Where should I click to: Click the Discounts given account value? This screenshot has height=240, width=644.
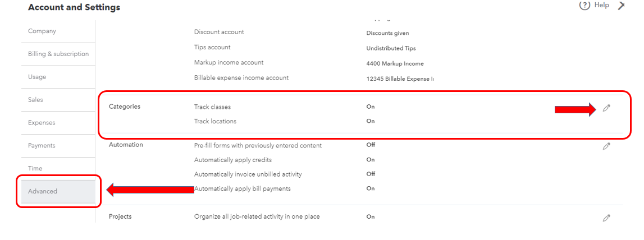click(387, 33)
